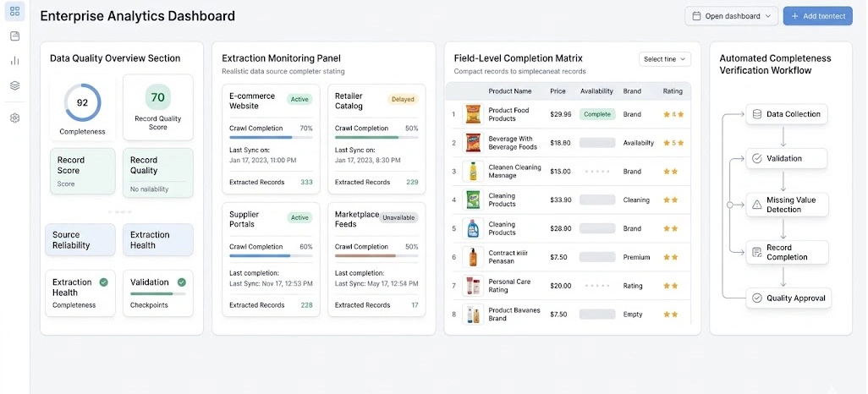Click the empty availability placeholder in row 4

(597, 200)
